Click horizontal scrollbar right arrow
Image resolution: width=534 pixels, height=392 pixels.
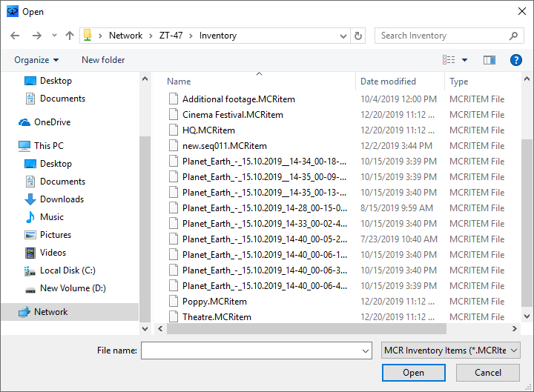click(515, 329)
